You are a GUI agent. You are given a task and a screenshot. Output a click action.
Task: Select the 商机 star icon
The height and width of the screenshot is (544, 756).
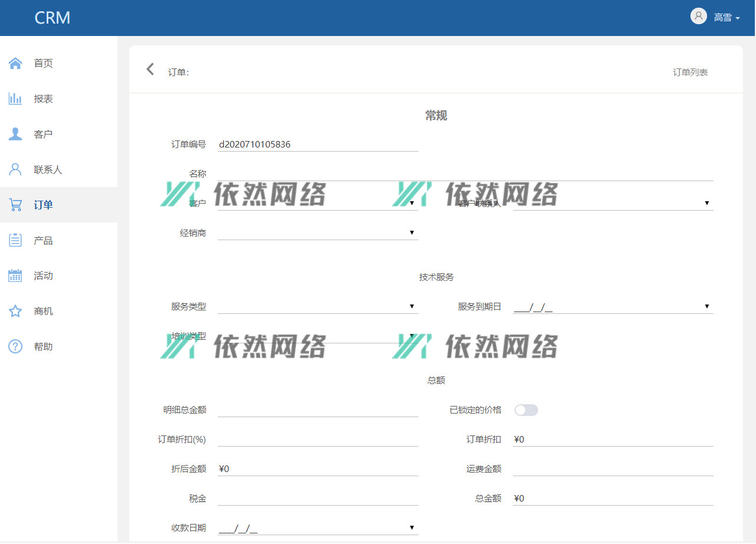tap(15, 311)
